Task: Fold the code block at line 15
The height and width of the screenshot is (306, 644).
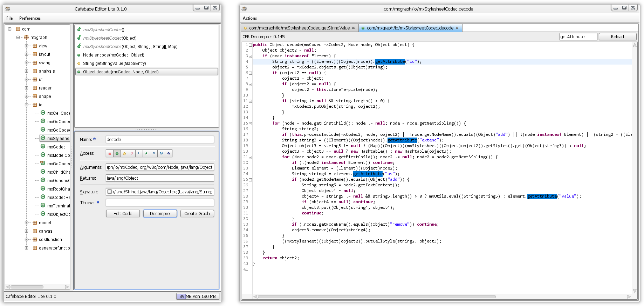Action: (250, 124)
